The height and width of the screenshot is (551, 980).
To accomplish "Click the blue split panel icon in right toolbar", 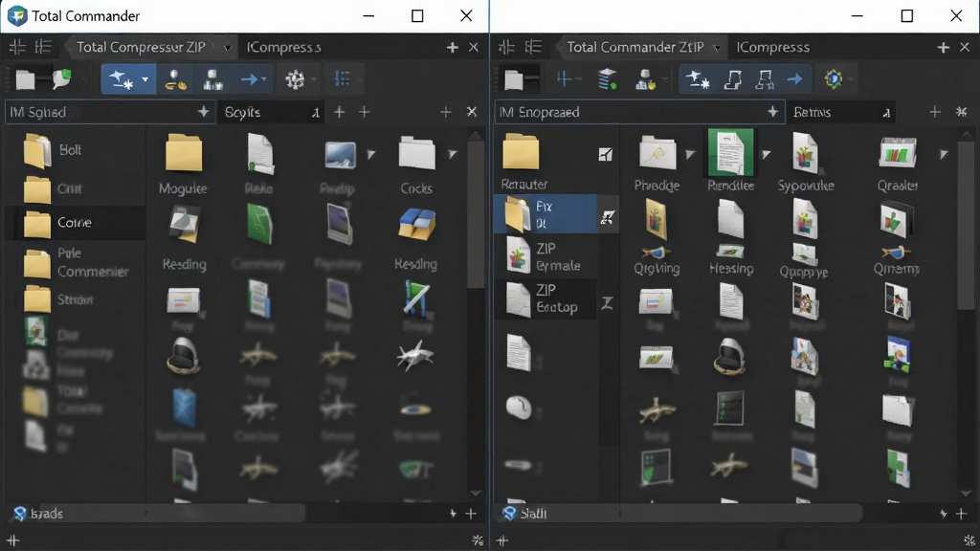I will click(565, 78).
